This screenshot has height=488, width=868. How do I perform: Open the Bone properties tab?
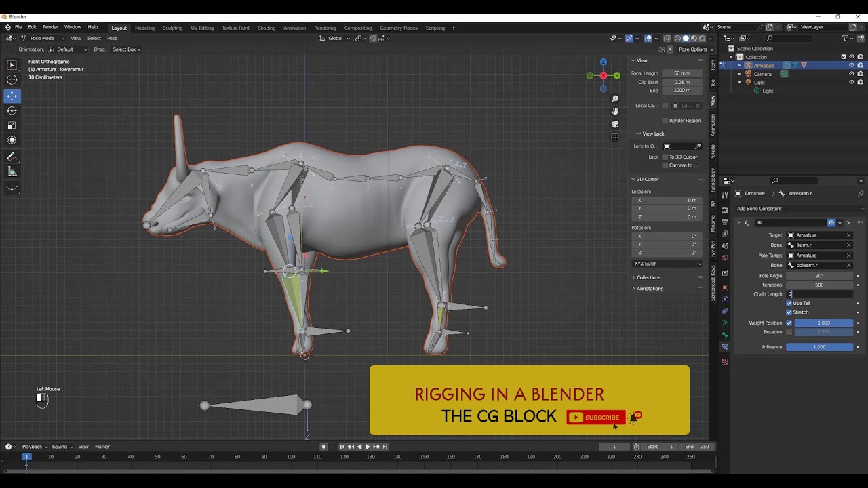[724, 335]
